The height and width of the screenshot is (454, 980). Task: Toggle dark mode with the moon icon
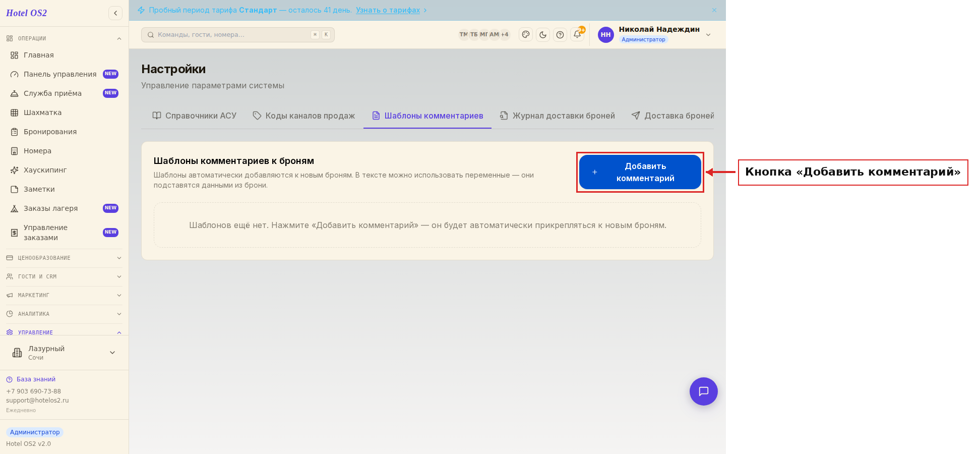point(543,35)
